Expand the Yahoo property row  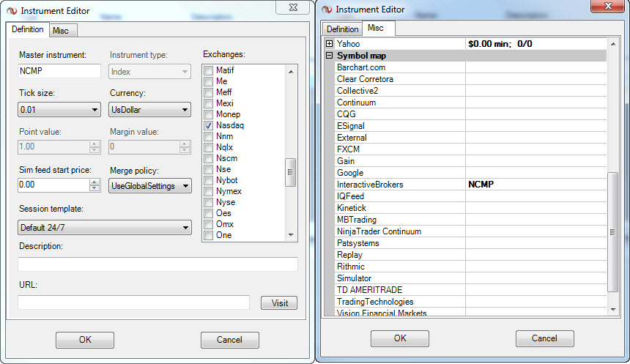coord(330,44)
